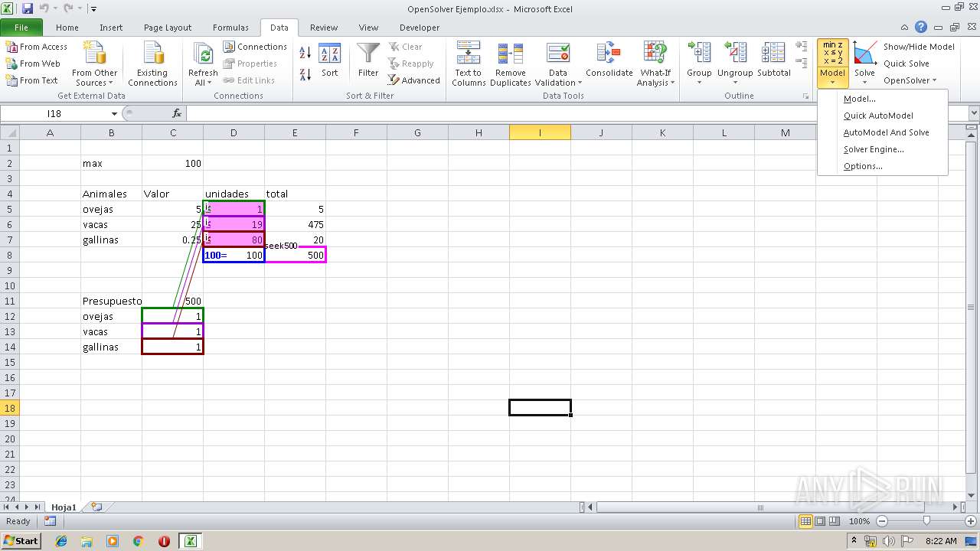980x551 pixels.
Task: Switch to Normal view in status bar
Action: click(x=805, y=521)
